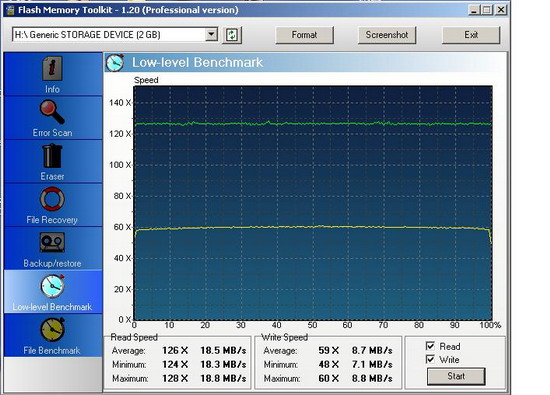The image size is (550, 395).
Task: Click the H:\ Generic STORAGE DEVICE combo box
Action: pyautogui.click(x=115, y=34)
